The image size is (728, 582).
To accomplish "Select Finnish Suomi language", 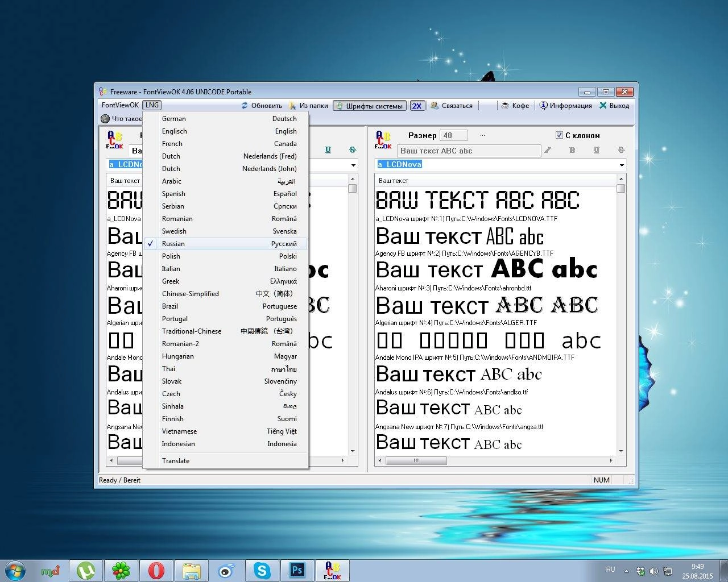I will click(225, 419).
